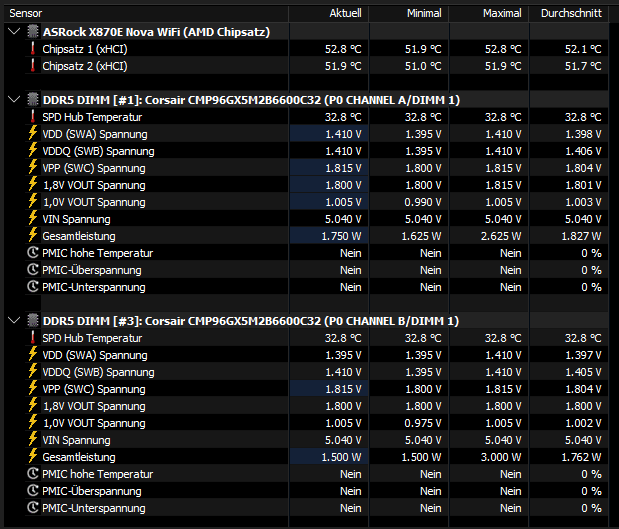
Task: Click the Minimal column header
Action: click(409, 13)
